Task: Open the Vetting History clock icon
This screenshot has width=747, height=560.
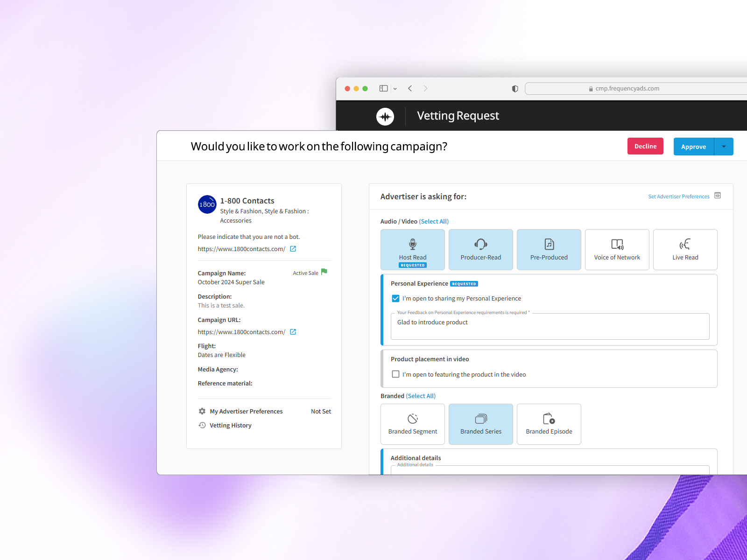Action: coord(202,425)
